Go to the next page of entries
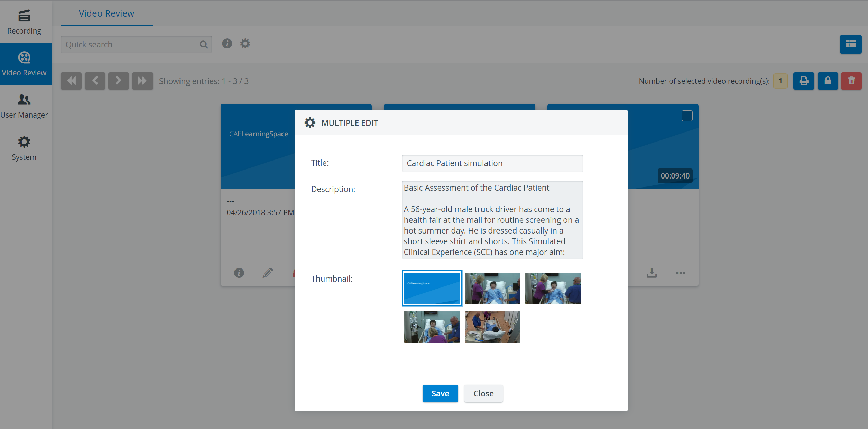Screen dimensions: 868x429 (118, 81)
